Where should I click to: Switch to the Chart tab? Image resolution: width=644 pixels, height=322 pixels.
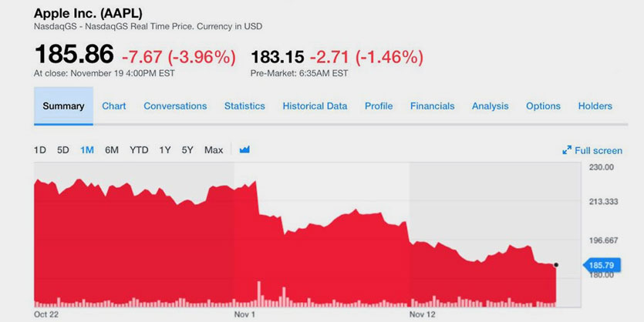[114, 106]
